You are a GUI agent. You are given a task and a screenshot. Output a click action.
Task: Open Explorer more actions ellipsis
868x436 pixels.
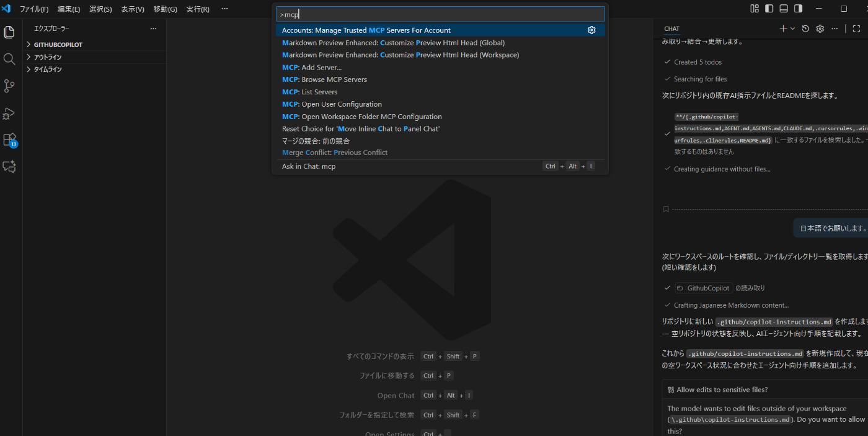click(x=153, y=29)
